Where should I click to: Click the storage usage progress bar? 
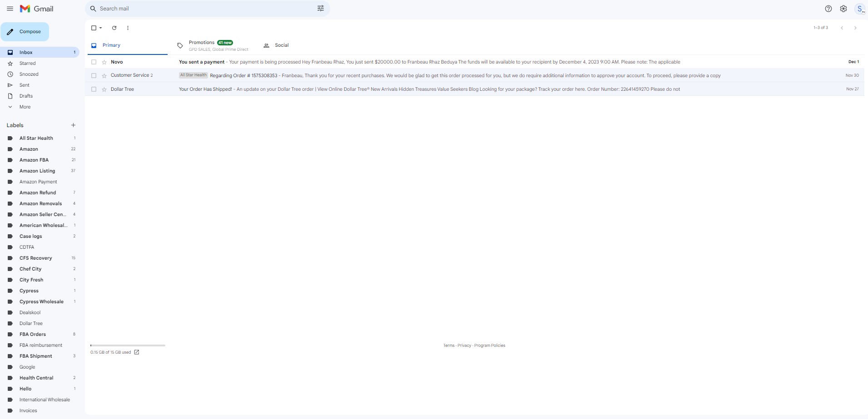coord(128,345)
